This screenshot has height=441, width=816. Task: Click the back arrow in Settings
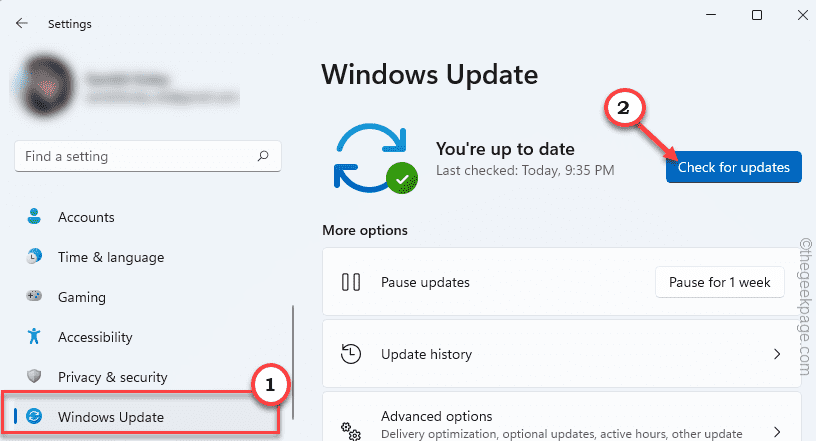coord(21,21)
